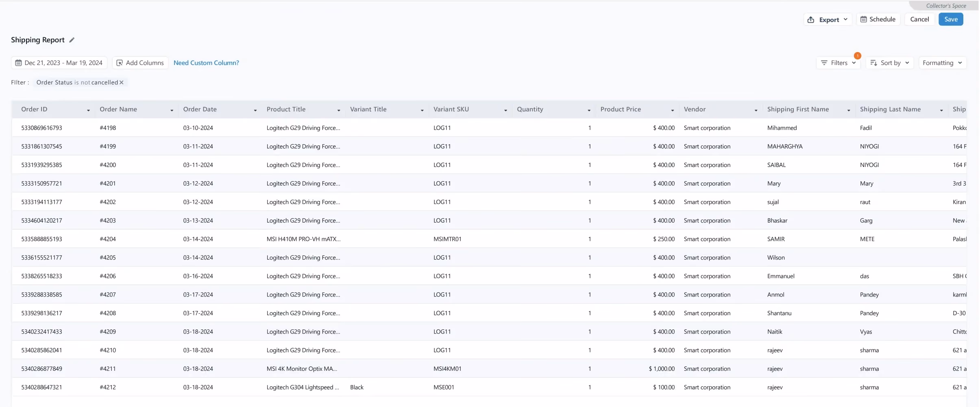Open the Shipping Last Name column menu arrow

[x=941, y=110]
